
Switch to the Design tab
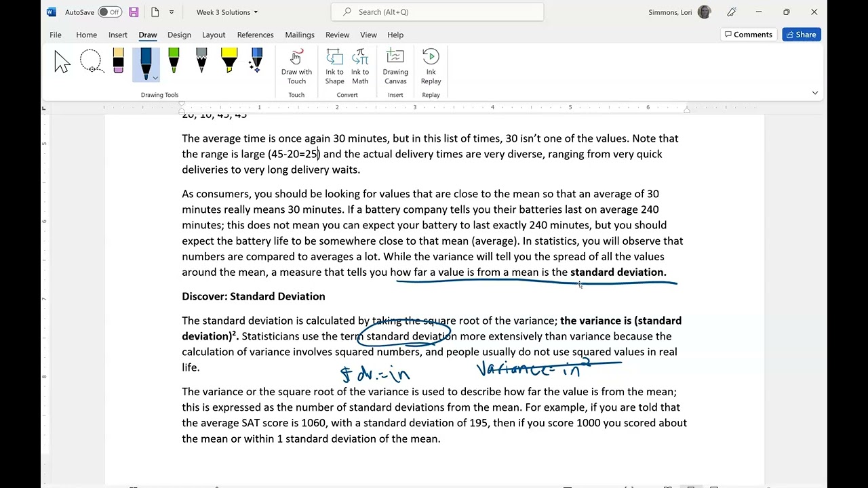click(x=180, y=35)
